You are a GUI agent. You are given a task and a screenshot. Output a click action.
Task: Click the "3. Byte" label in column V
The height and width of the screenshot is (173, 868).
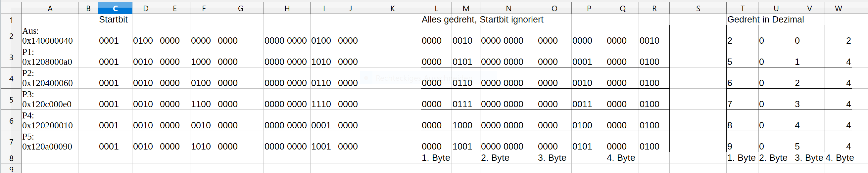[x=809, y=158]
